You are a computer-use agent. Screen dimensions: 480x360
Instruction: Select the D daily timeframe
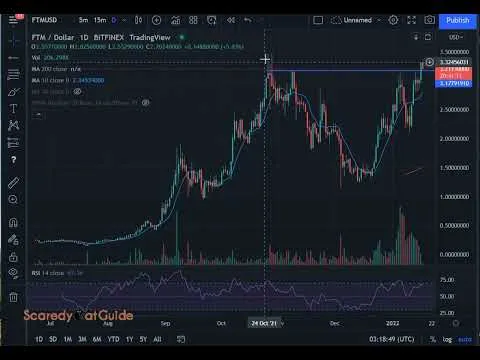[x=114, y=20]
